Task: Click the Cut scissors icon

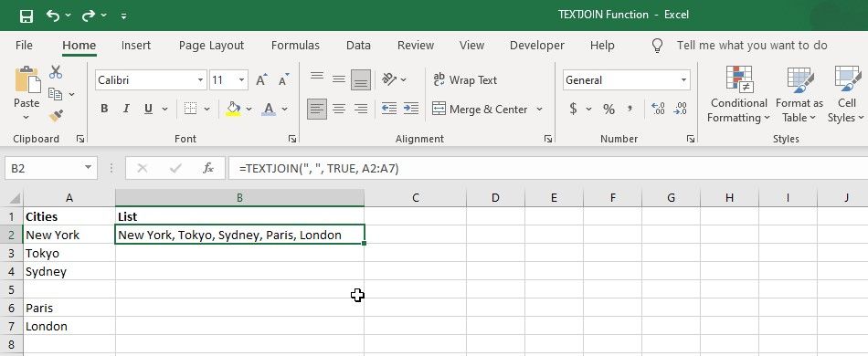Action: pos(56,72)
